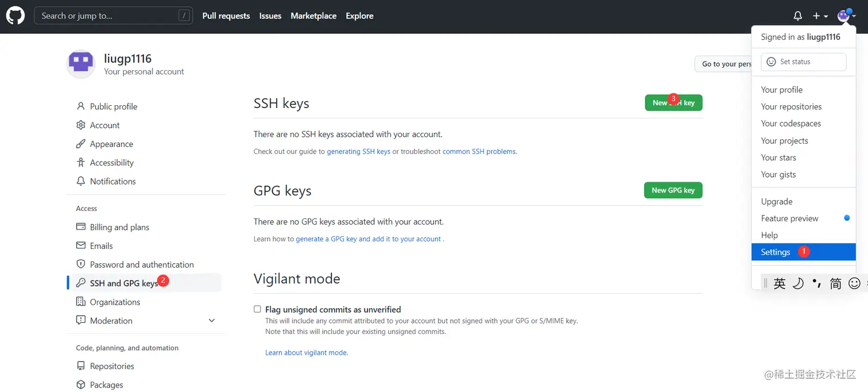Click the New SSH key button
This screenshot has height=392, width=868.
(673, 103)
